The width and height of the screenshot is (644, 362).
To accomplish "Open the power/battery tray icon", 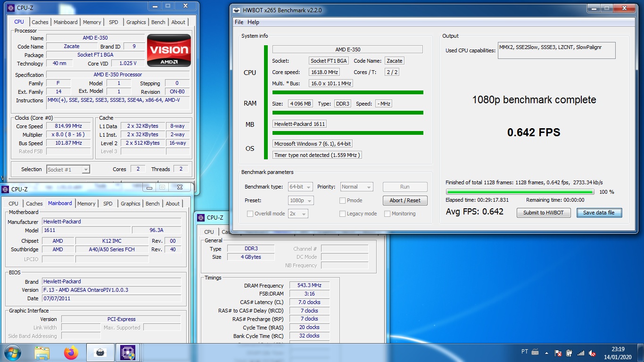I will coord(570,353).
